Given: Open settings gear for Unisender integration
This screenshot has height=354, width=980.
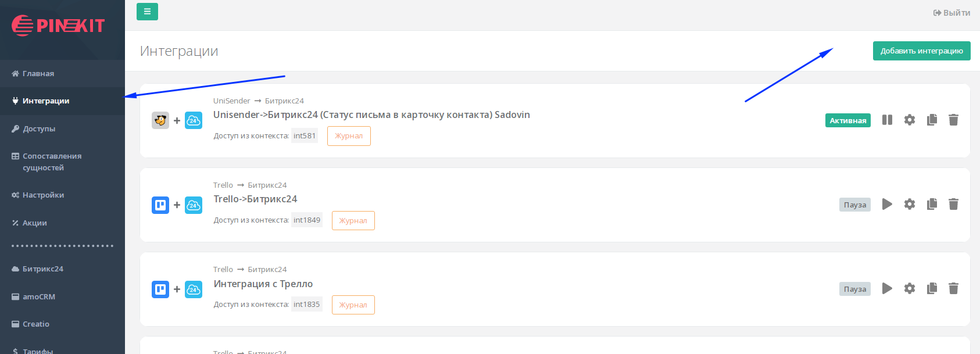Looking at the screenshot, I should [x=910, y=120].
